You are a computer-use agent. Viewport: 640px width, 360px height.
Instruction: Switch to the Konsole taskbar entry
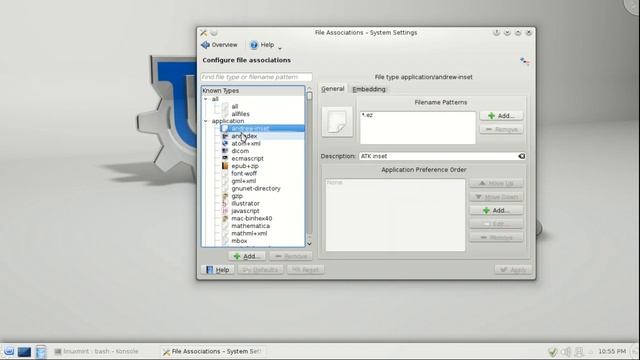(97, 351)
